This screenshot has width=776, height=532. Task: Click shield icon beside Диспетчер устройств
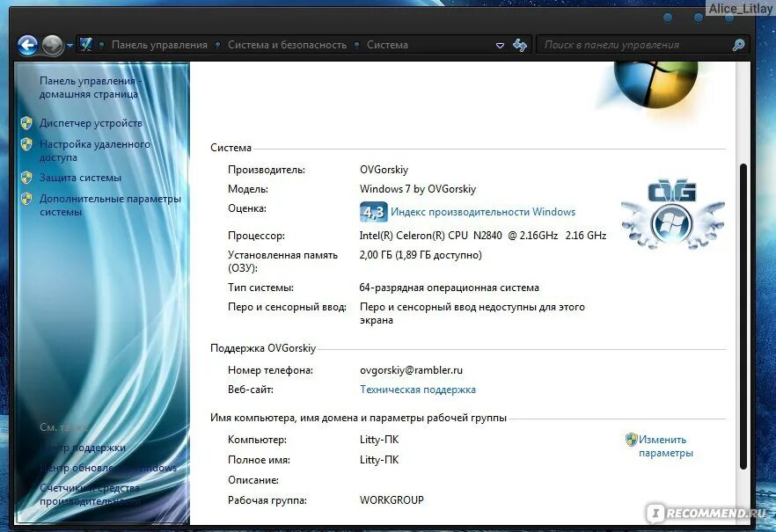pyautogui.click(x=26, y=123)
